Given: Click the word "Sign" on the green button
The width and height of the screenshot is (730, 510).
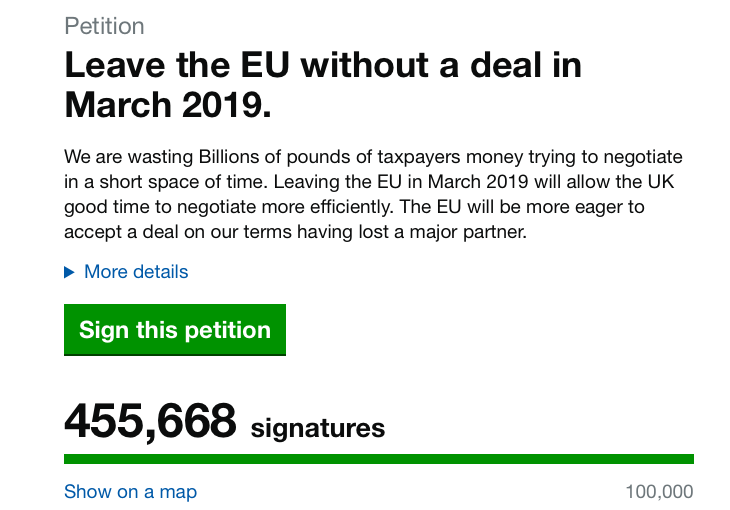Looking at the screenshot, I should point(101,330).
